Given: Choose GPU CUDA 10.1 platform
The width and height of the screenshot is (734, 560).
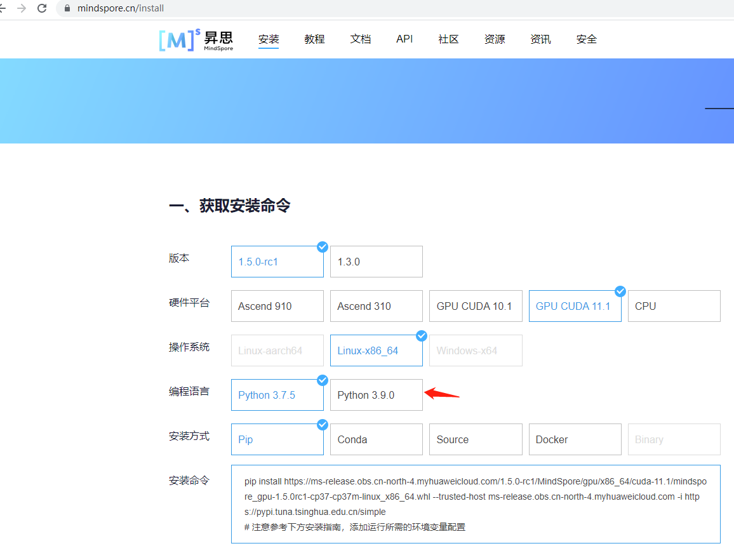Looking at the screenshot, I should 476,306.
